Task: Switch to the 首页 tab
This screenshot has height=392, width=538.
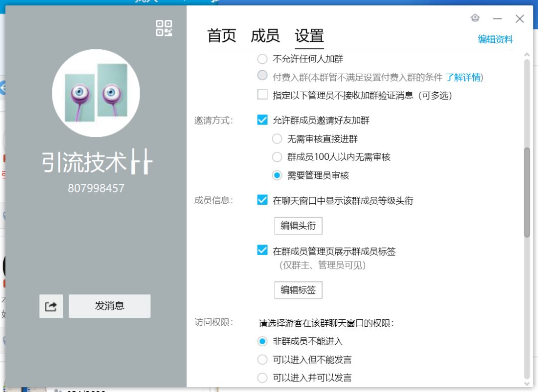Action: 222,36
